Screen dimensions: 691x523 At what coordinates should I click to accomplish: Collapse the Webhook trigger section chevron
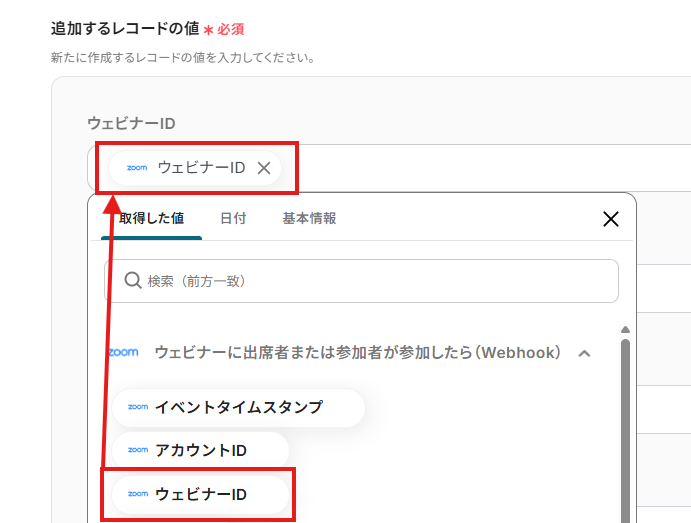pos(584,353)
